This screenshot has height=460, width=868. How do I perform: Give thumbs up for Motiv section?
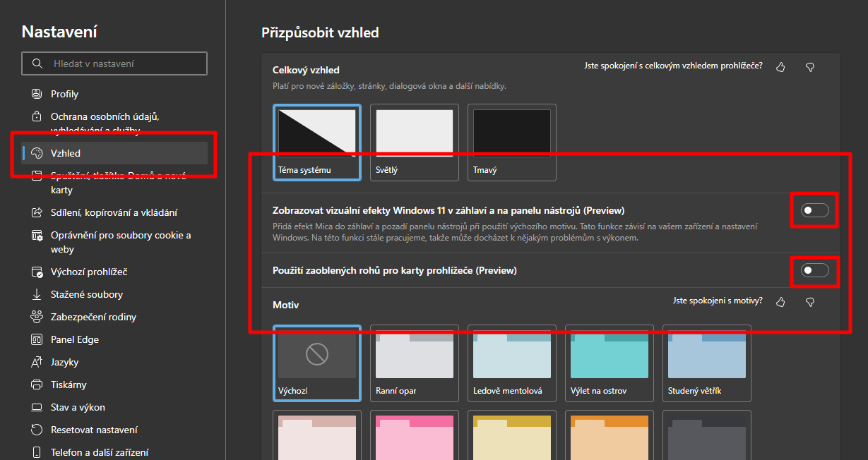[x=780, y=301]
